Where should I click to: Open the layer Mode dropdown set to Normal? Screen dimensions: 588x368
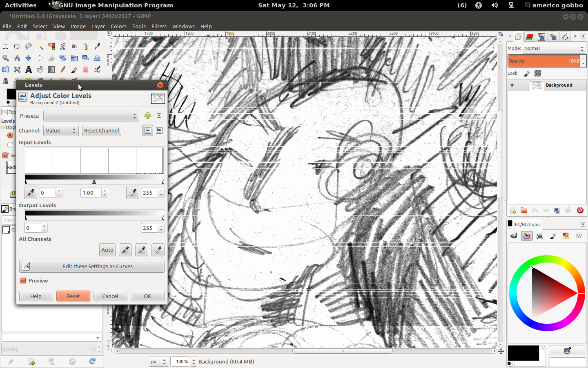[553, 48]
